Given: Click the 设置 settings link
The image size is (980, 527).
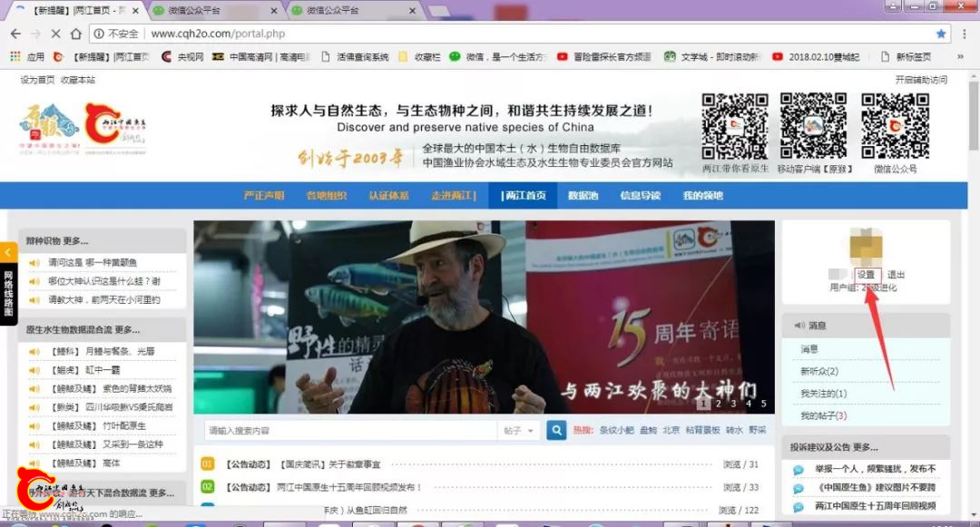Looking at the screenshot, I should 867,275.
